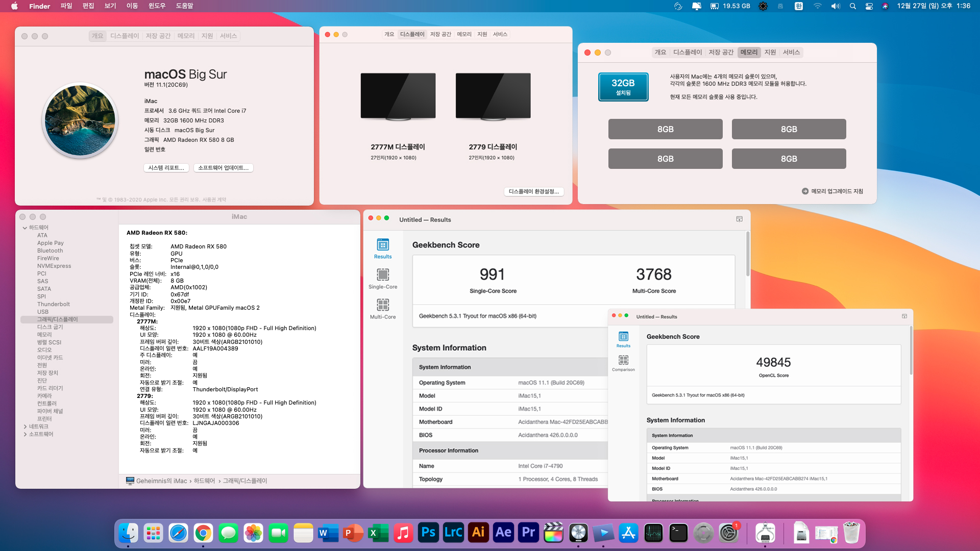980x551 pixels.
Task: Click toolbar icon in the Geekbench CPU window title bar
Action: (739, 219)
